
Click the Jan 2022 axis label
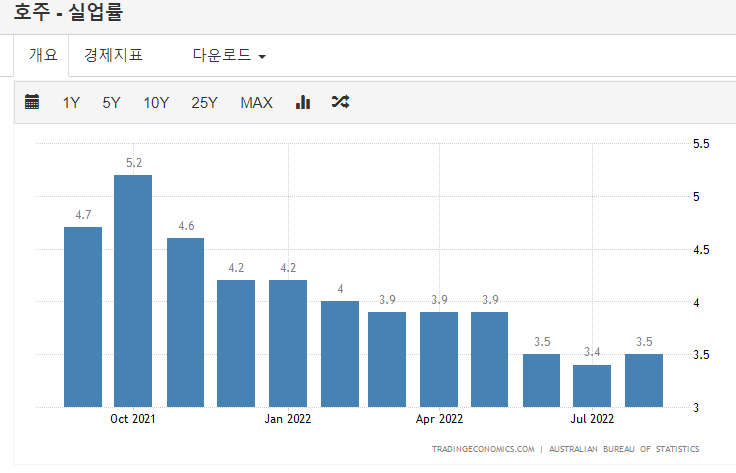[x=288, y=419]
